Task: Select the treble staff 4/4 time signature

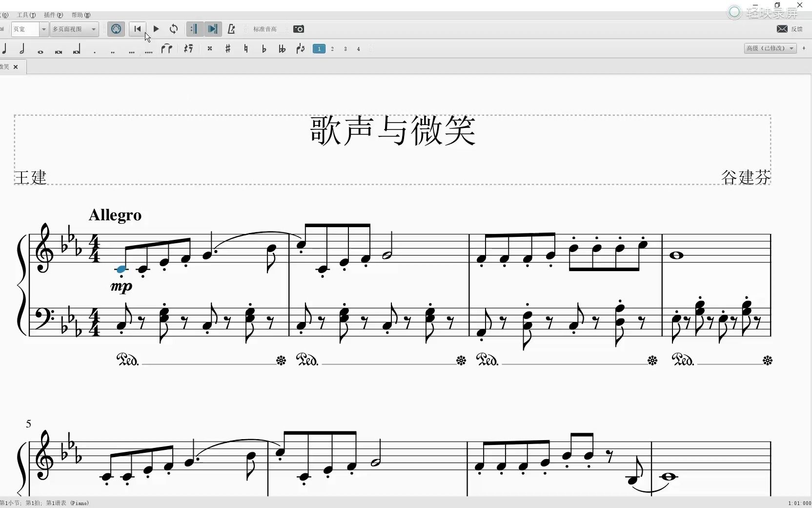Action: [95, 249]
